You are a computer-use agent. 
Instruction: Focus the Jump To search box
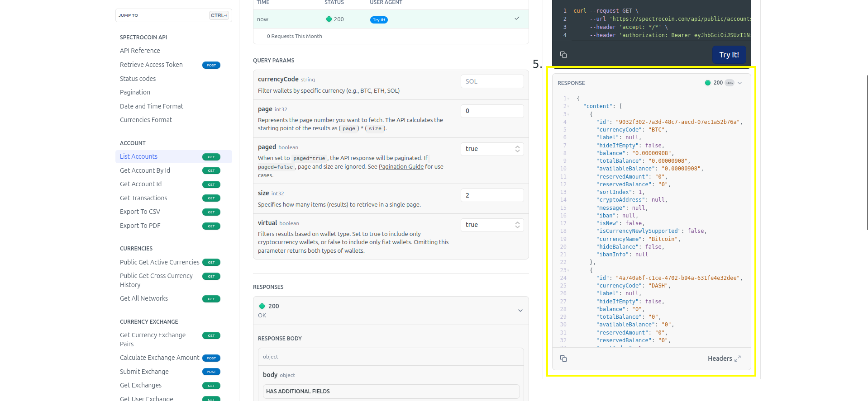tap(174, 15)
